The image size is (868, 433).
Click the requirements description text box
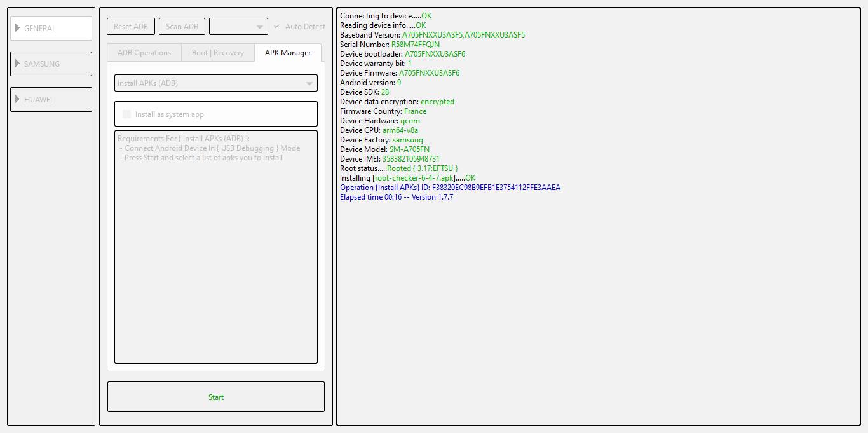(x=216, y=247)
